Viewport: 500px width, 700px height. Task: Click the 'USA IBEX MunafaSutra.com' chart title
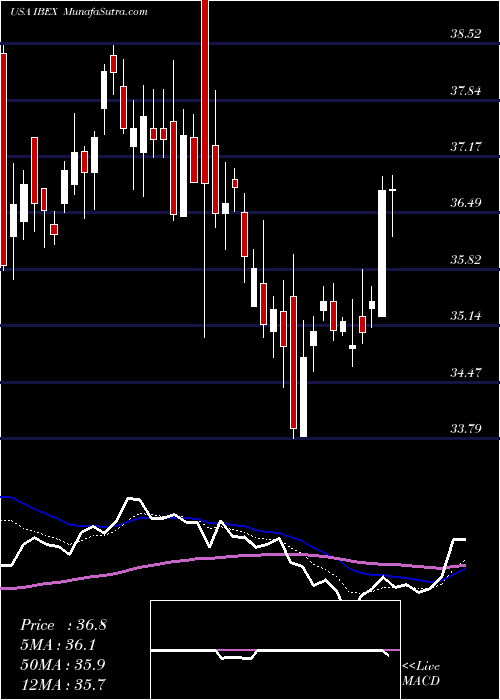coord(79,12)
